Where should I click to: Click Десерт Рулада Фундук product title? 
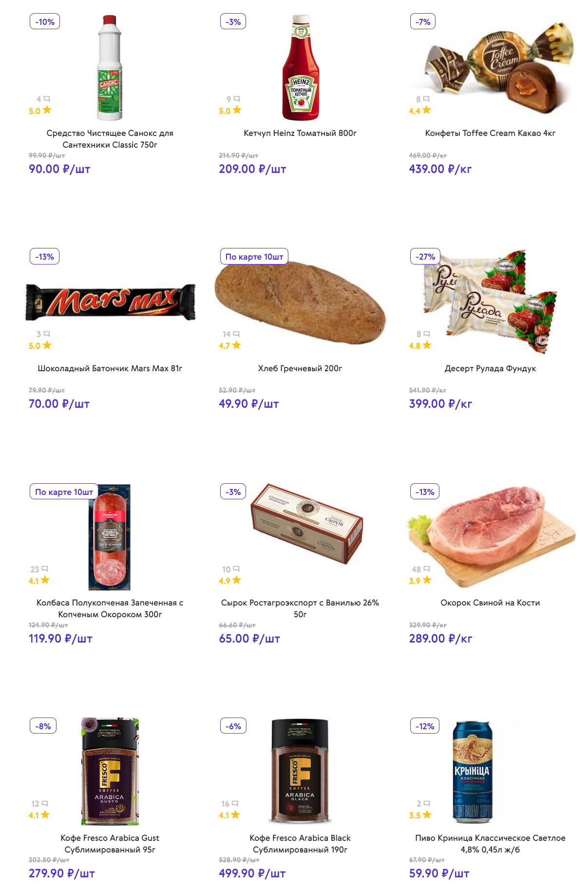pyautogui.click(x=490, y=368)
